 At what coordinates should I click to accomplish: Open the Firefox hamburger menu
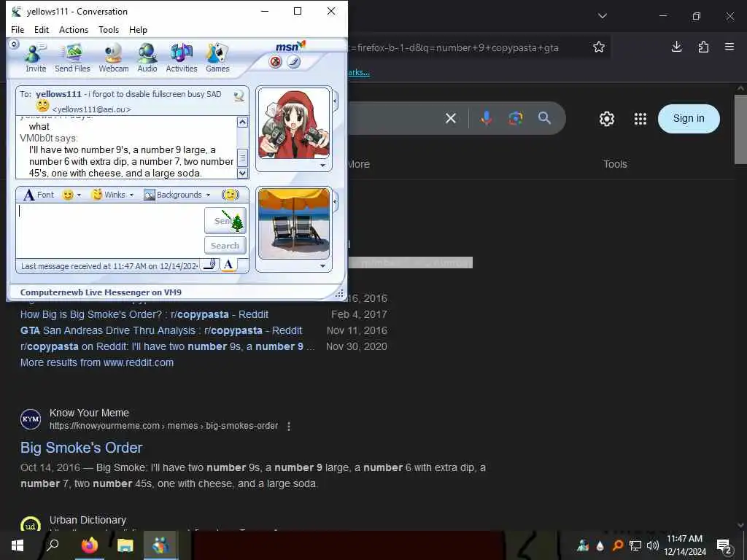[x=729, y=47]
